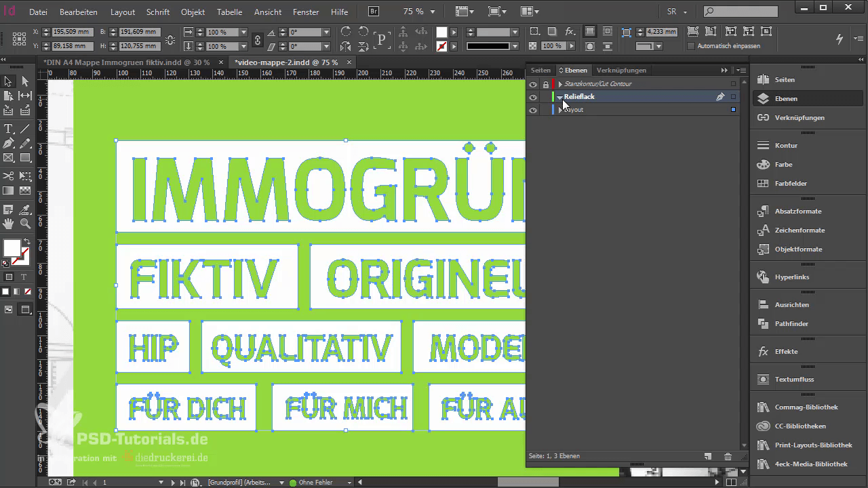Open the Fenster menu
Image resolution: width=868 pixels, height=488 pixels.
coord(306,12)
